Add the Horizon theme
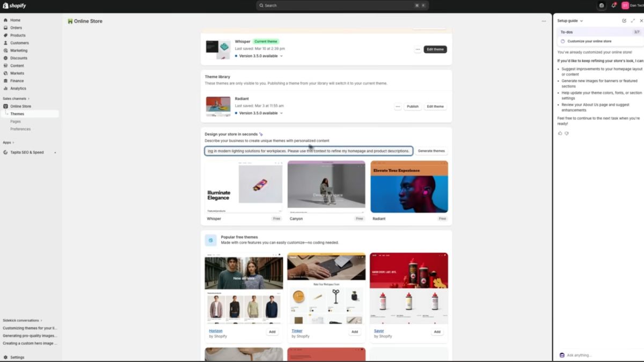Screen dimensions: 644x362 coord(272,332)
